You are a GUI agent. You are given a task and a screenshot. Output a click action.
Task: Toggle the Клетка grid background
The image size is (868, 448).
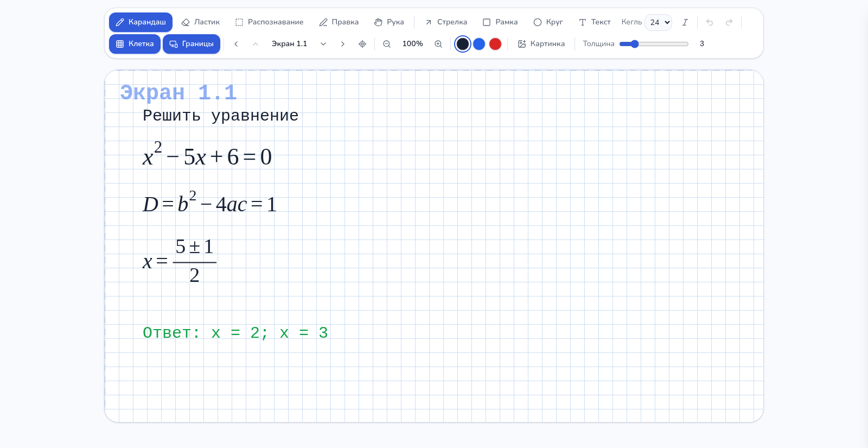pos(135,44)
